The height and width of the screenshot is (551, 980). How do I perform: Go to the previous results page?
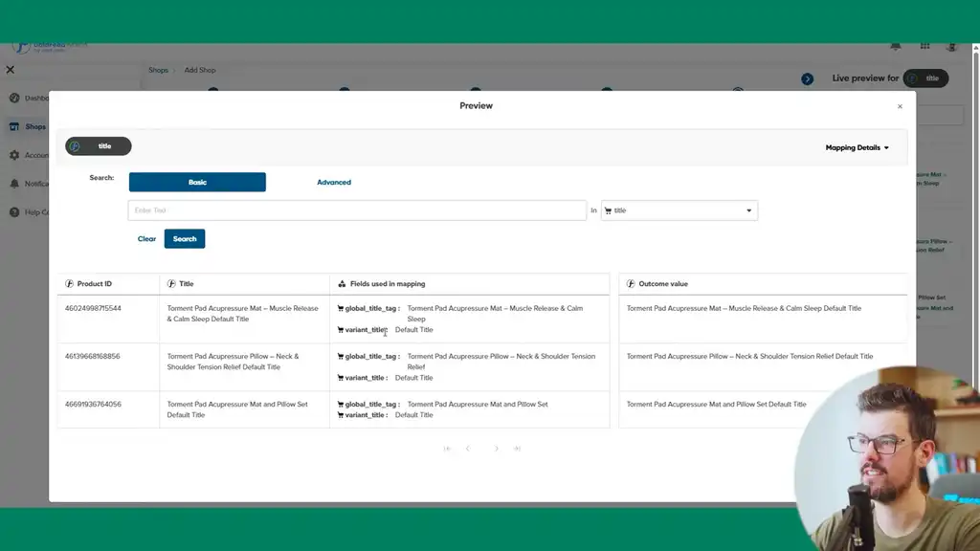tap(468, 449)
